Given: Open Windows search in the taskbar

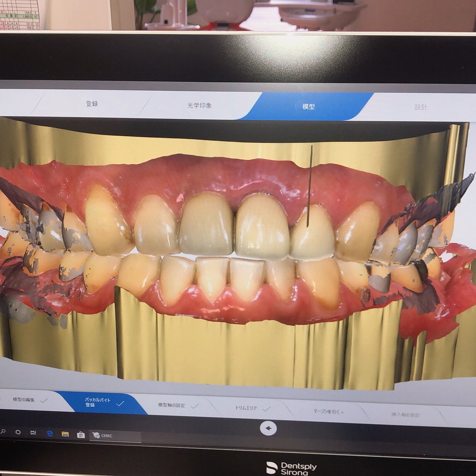Looking at the screenshot, I should pos(3,431).
